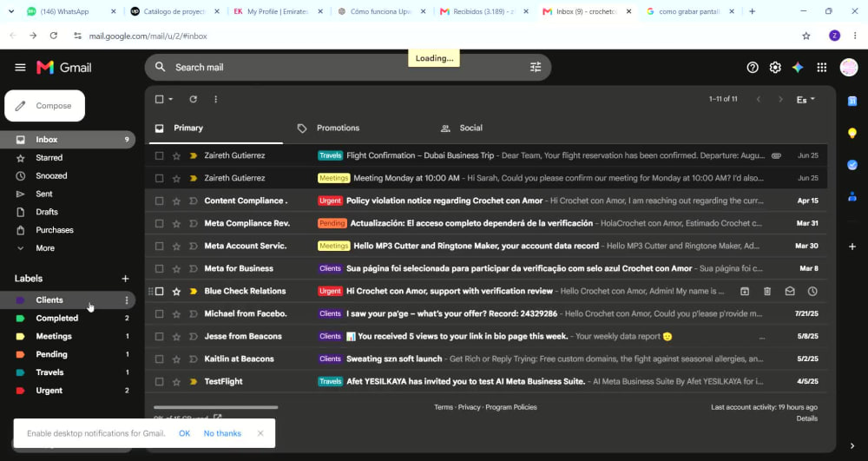Open the More toolbar options icon
The height and width of the screenshot is (461, 868).
click(x=216, y=99)
